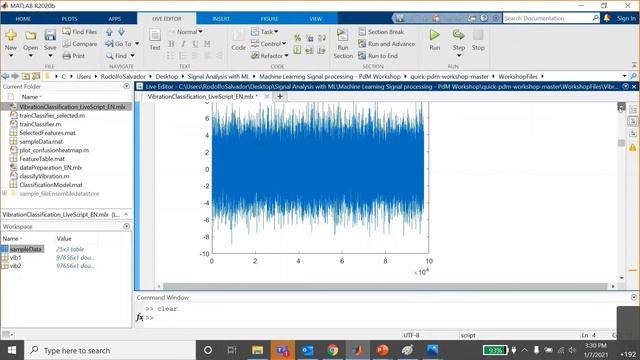Add a new editor tab with plus
The image size is (640, 360).
[280, 96]
